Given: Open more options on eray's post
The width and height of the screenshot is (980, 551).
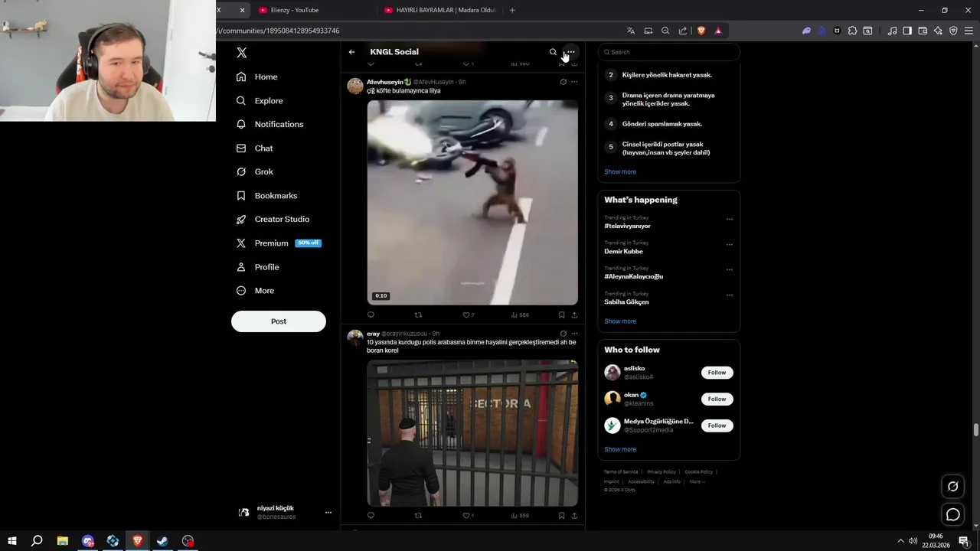Looking at the screenshot, I should tap(574, 334).
